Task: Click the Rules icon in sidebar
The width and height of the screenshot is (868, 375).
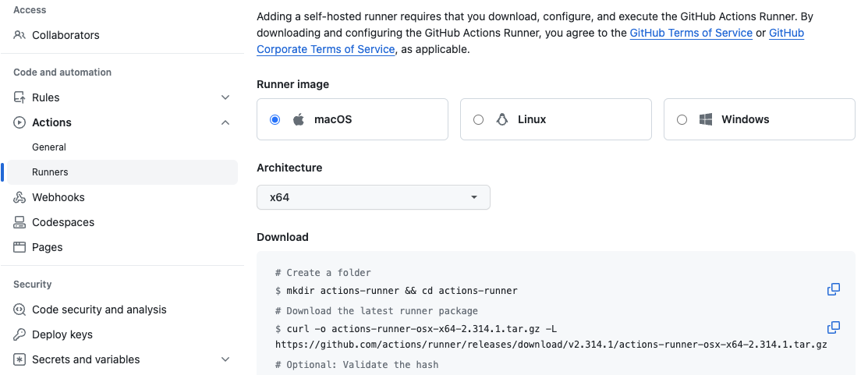Action: point(19,97)
